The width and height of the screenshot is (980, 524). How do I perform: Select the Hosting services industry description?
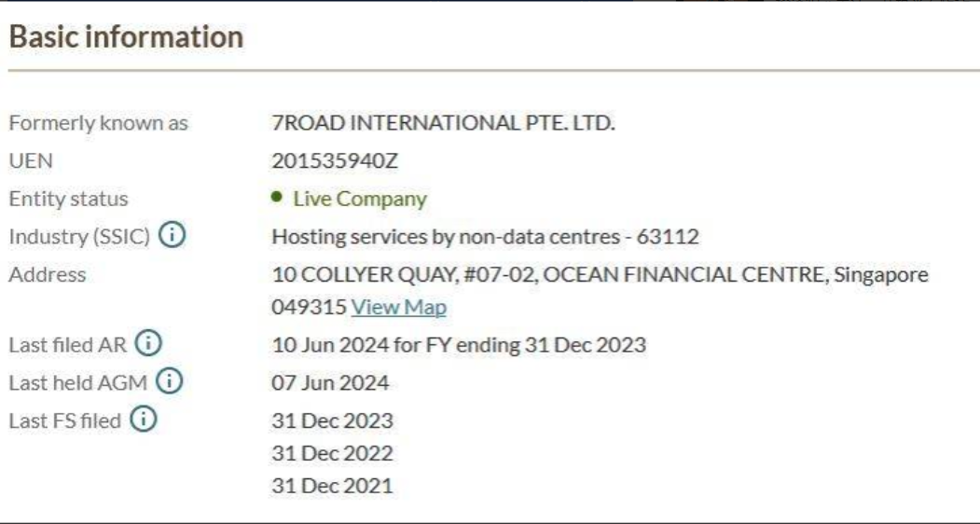click(485, 237)
